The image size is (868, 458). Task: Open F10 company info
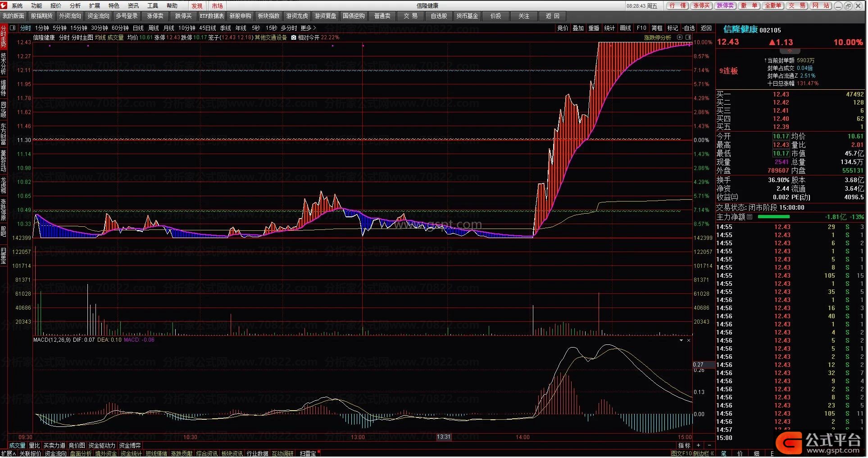click(x=641, y=28)
